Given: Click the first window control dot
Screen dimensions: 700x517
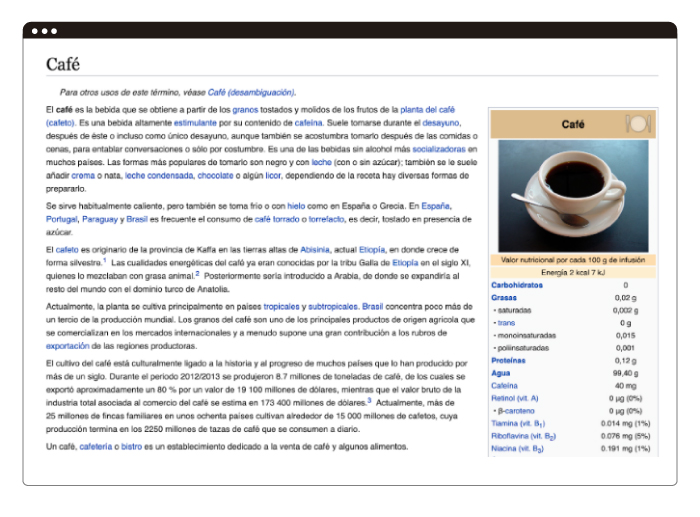Looking at the screenshot, I should click(35, 31).
